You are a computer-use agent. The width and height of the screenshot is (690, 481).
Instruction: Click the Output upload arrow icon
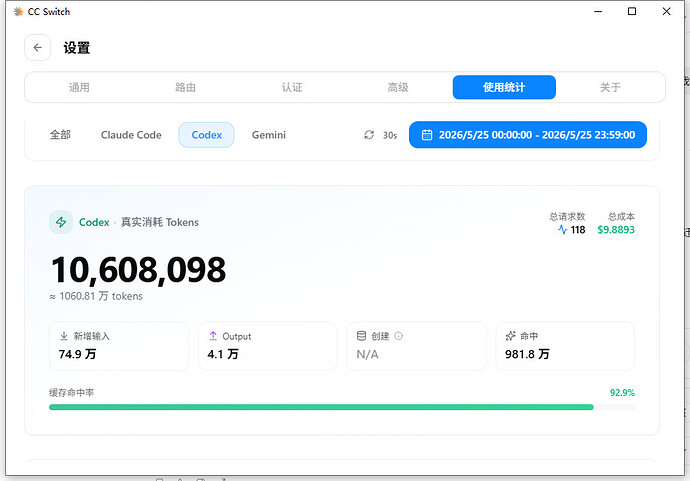click(213, 336)
